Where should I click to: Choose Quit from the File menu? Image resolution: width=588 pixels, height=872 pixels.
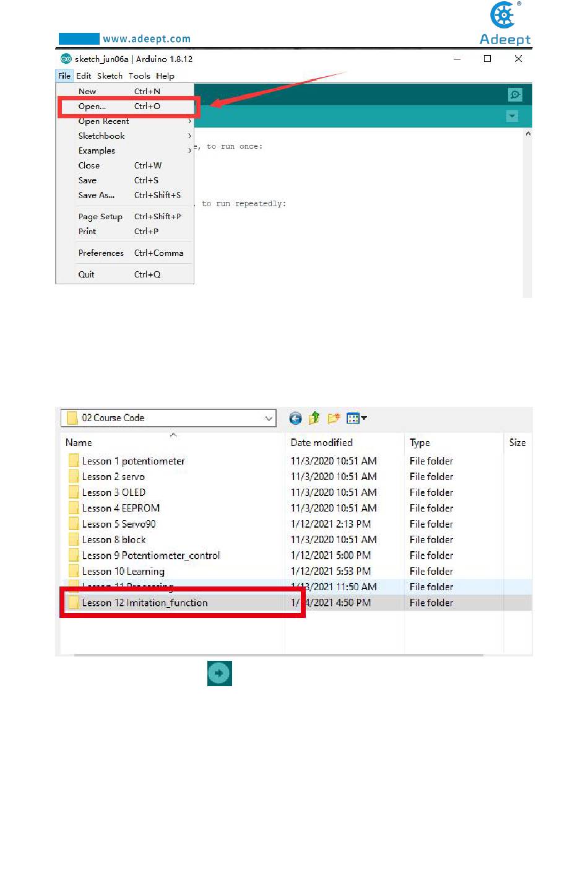125,274
